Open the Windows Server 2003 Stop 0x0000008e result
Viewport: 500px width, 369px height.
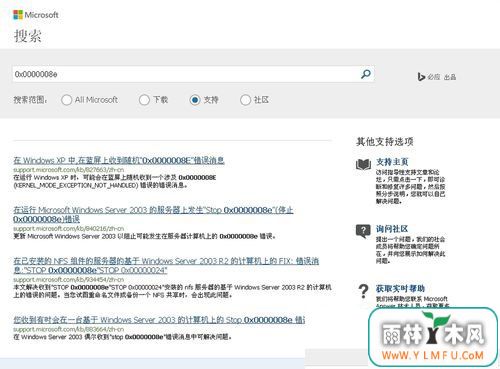pos(153,214)
